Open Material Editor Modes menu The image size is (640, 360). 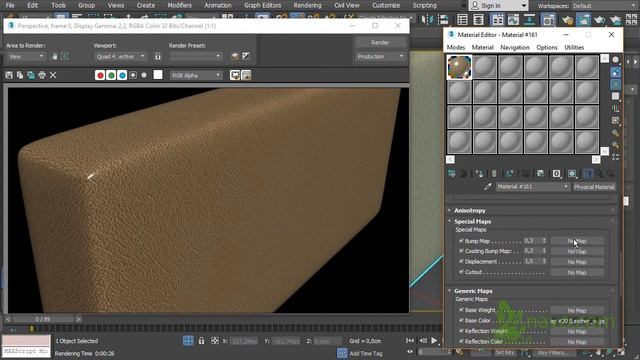[x=456, y=47]
